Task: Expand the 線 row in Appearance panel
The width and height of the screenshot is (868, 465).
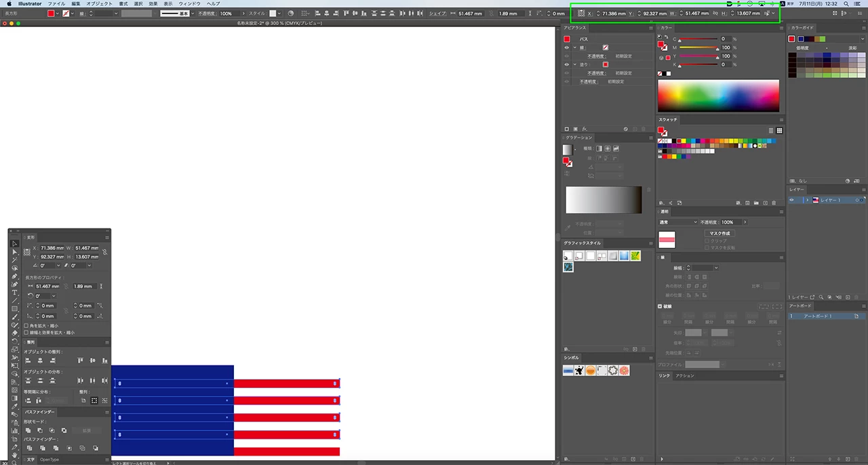Action: click(x=575, y=47)
